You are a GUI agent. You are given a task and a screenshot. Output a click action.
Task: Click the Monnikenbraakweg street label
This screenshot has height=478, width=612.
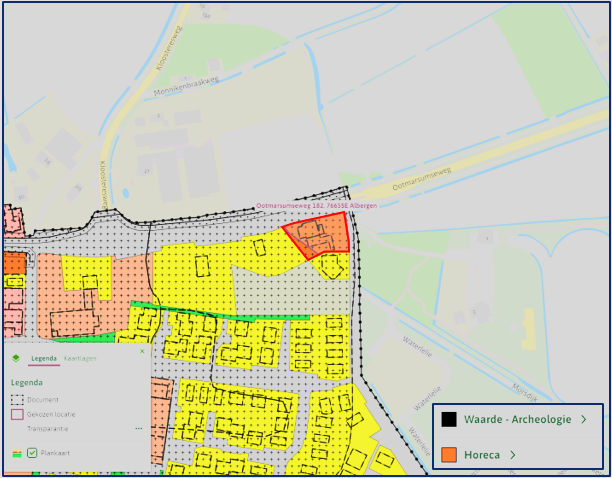click(x=186, y=86)
